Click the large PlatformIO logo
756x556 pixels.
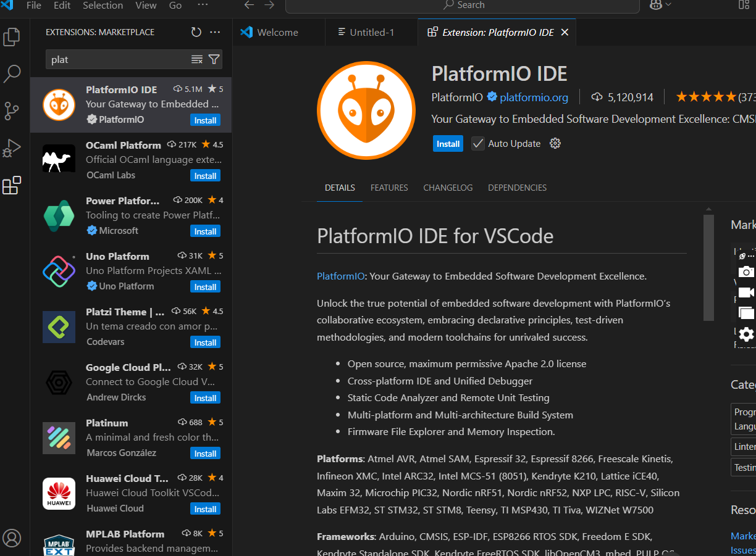pyautogui.click(x=366, y=110)
